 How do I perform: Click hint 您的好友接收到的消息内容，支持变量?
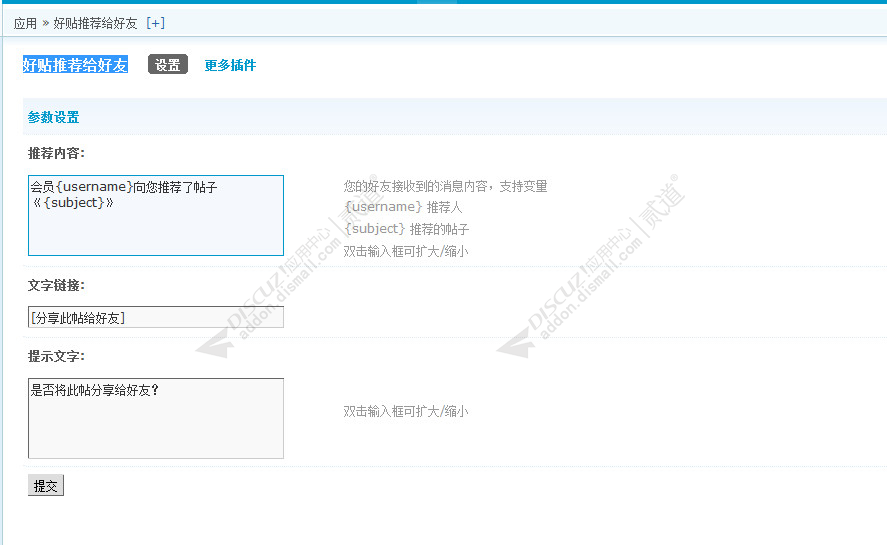pos(446,186)
